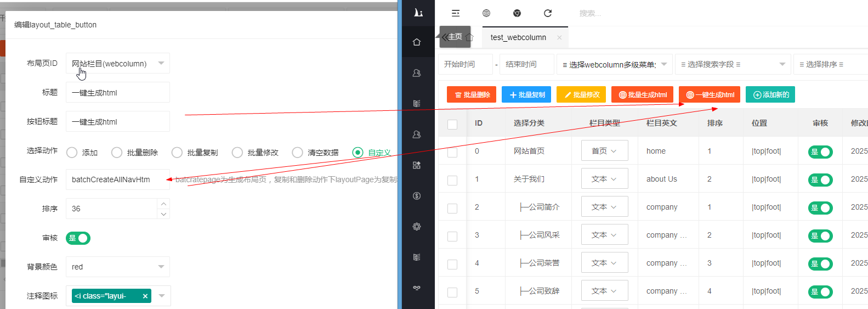This screenshot has width=868, height=309.
Task: Toggle the 审核 switch in edit form
Action: (x=78, y=238)
